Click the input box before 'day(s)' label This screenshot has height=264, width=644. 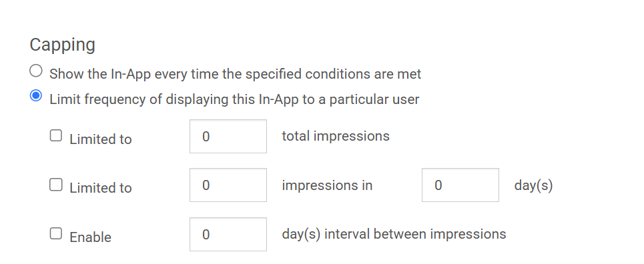coord(460,185)
